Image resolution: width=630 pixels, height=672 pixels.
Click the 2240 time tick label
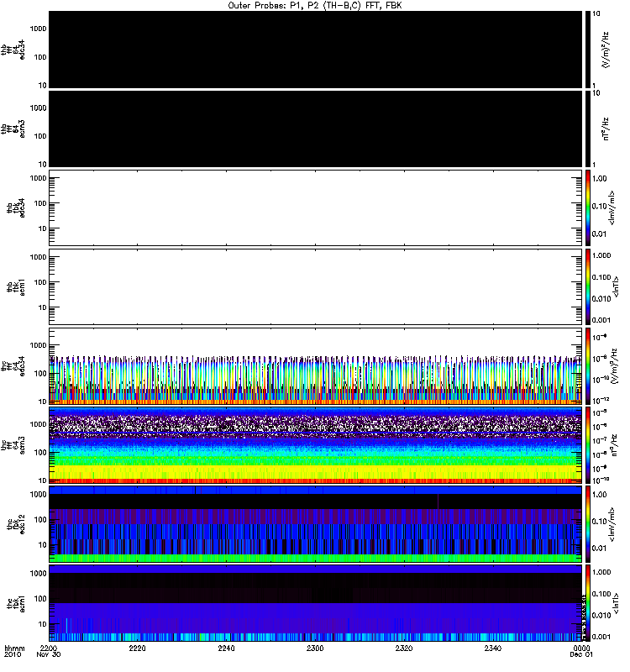coord(226,648)
